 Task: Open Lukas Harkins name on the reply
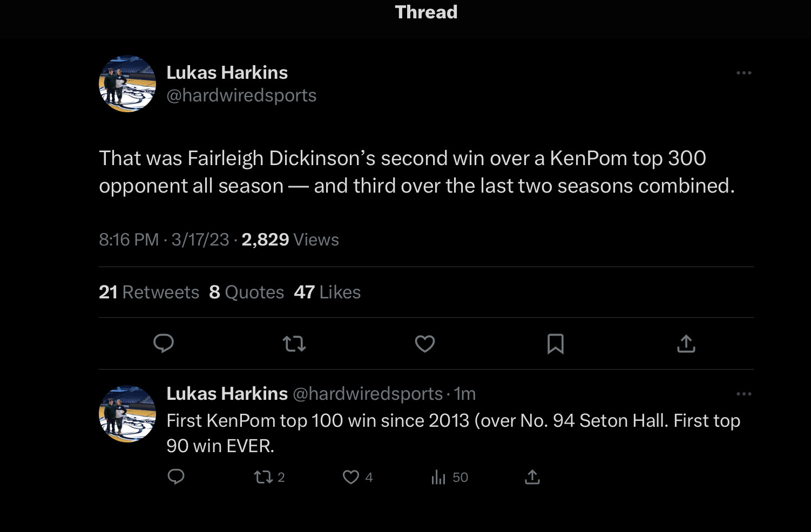[x=227, y=394]
